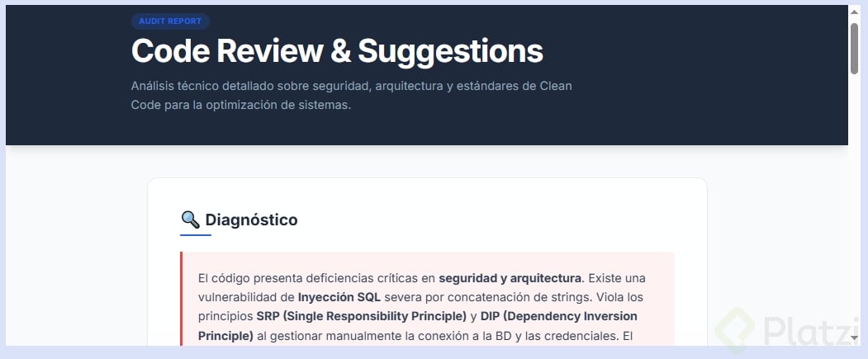The width and height of the screenshot is (868, 359).
Task: Click the magnifying glass icon beside Diagnóstico
Action: click(190, 220)
